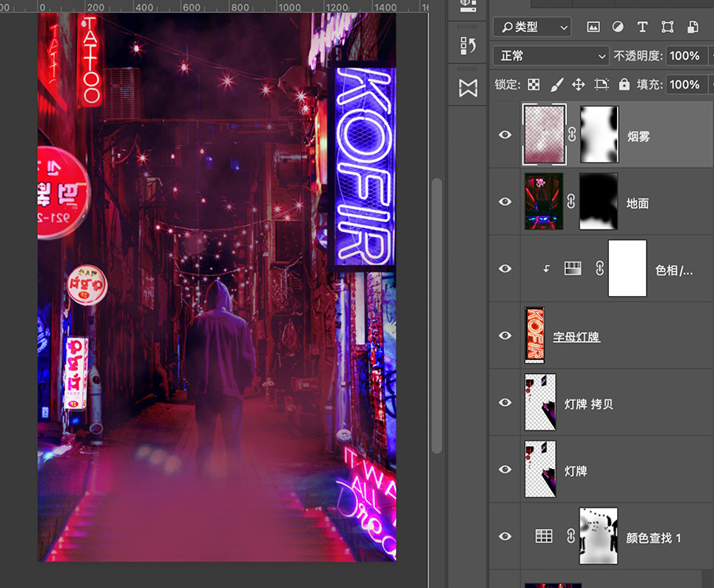Filter layers to show type layers only
This screenshot has height=588, width=714.
tap(643, 27)
